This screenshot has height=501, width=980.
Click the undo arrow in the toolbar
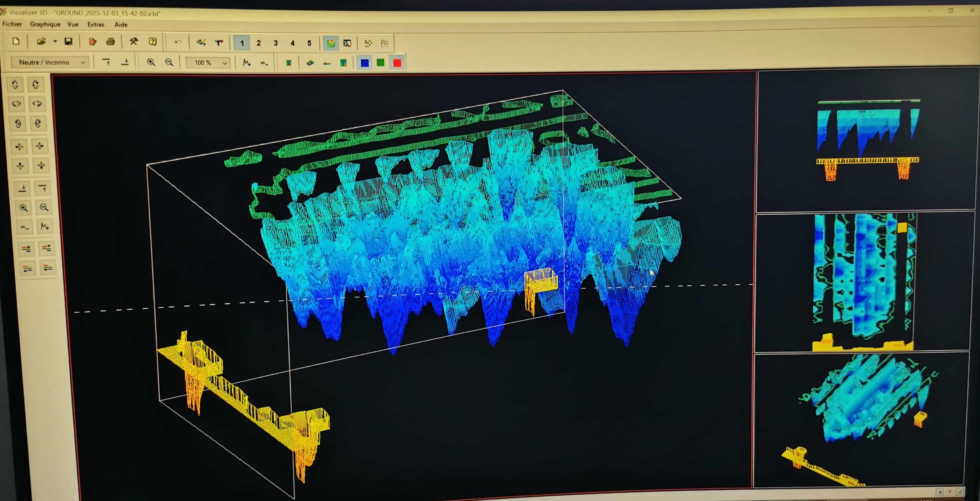tap(178, 42)
